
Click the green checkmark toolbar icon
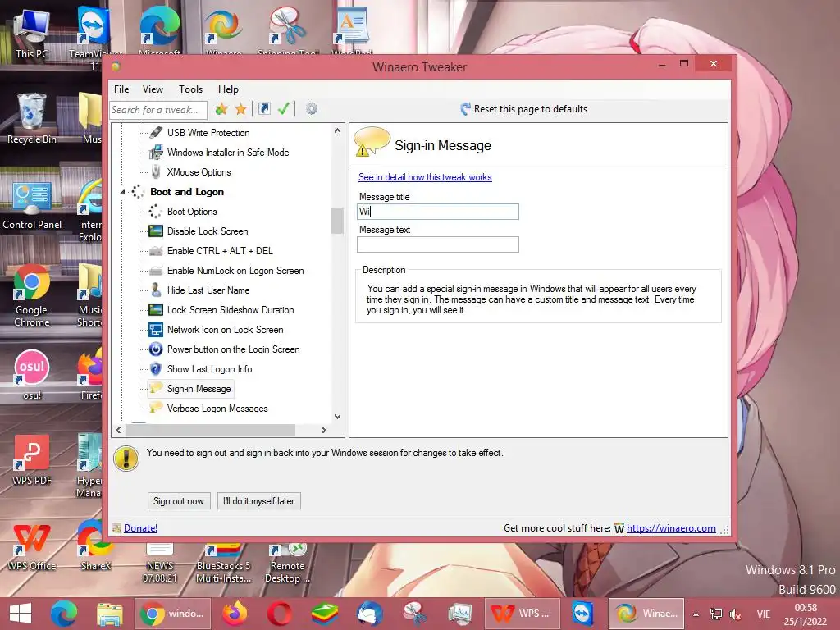point(283,109)
